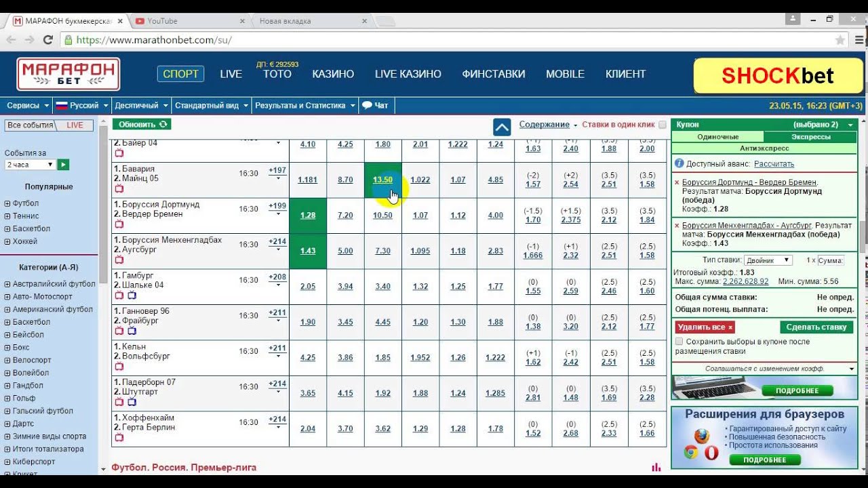Remove Боруссия Менхенгладбах – Аугсбург selection from coupon

click(677, 225)
